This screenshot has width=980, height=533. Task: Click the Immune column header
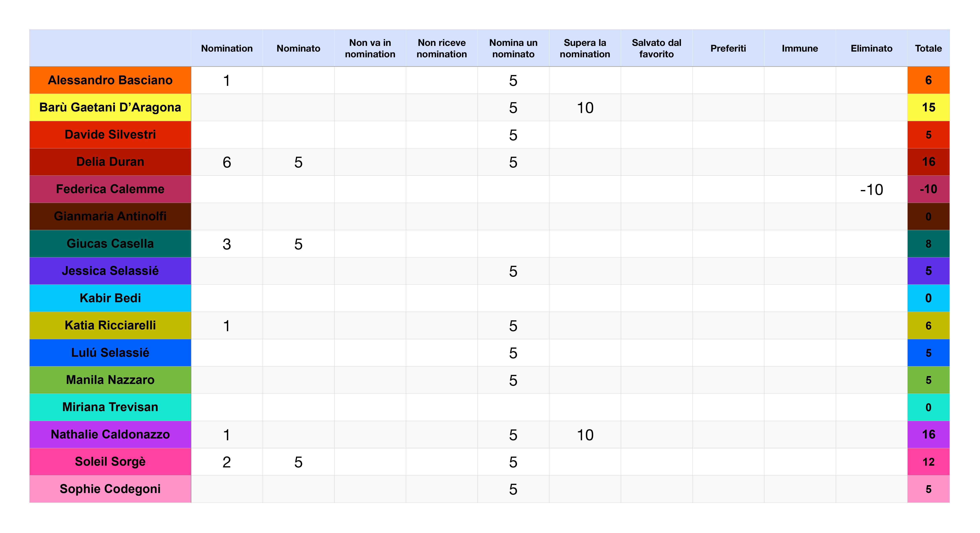coord(800,48)
